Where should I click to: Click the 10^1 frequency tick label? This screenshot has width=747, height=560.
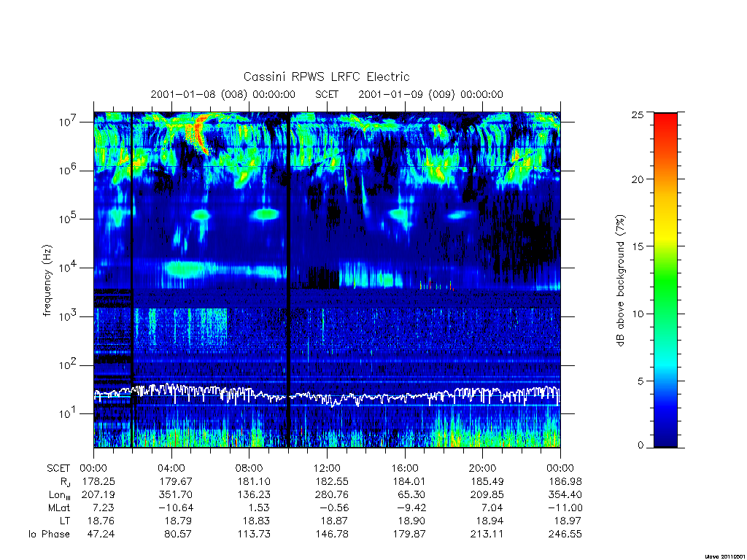click(69, 413)
